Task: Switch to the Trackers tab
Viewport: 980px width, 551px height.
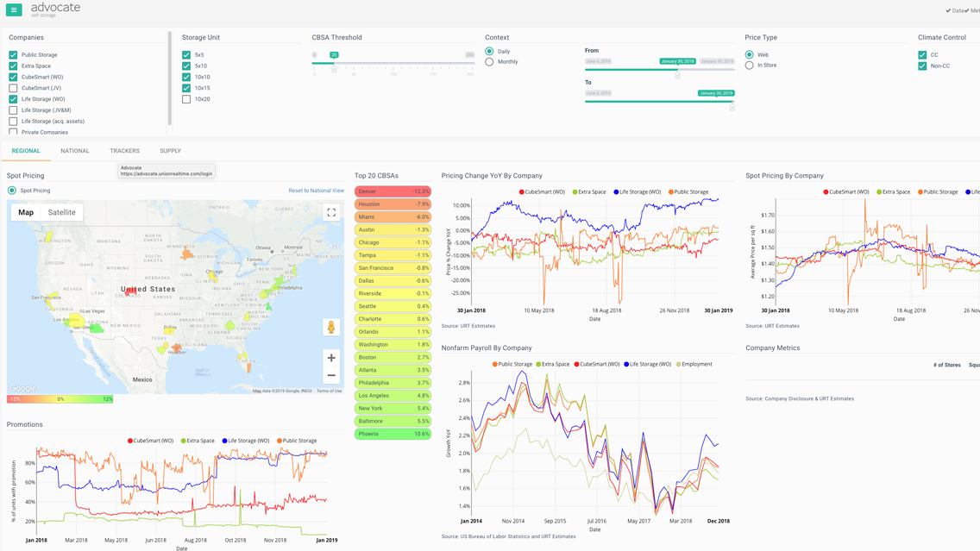Action: 124,151
